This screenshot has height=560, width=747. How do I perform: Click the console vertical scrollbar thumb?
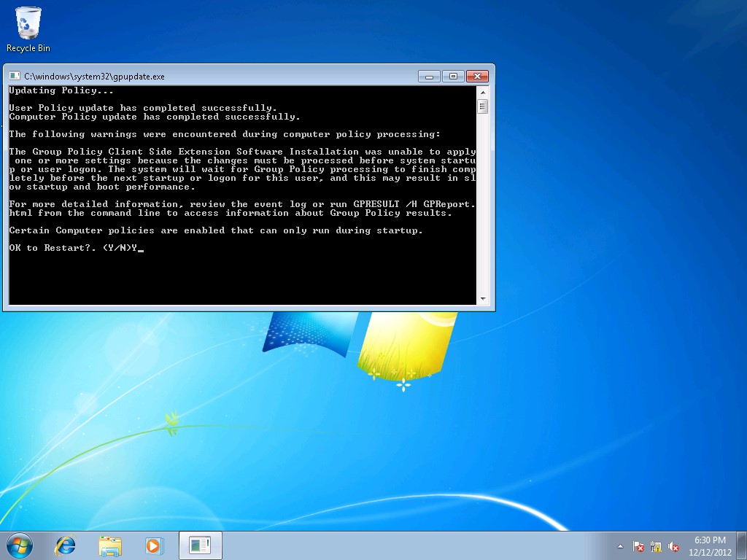483,106
